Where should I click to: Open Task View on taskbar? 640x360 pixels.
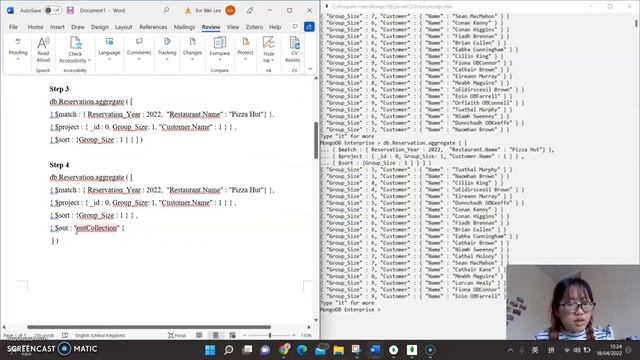pyautogui.click(x=247, y=350)
